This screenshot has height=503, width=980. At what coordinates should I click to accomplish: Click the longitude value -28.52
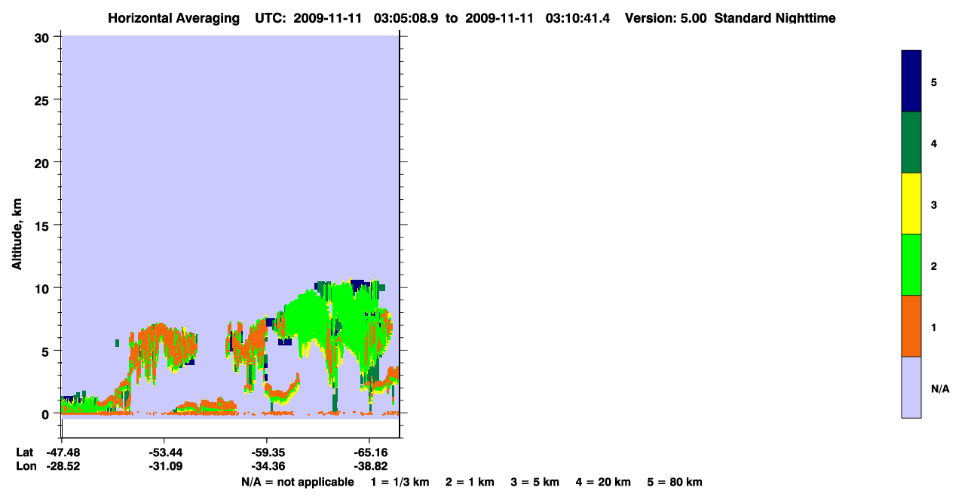[63, 467]
